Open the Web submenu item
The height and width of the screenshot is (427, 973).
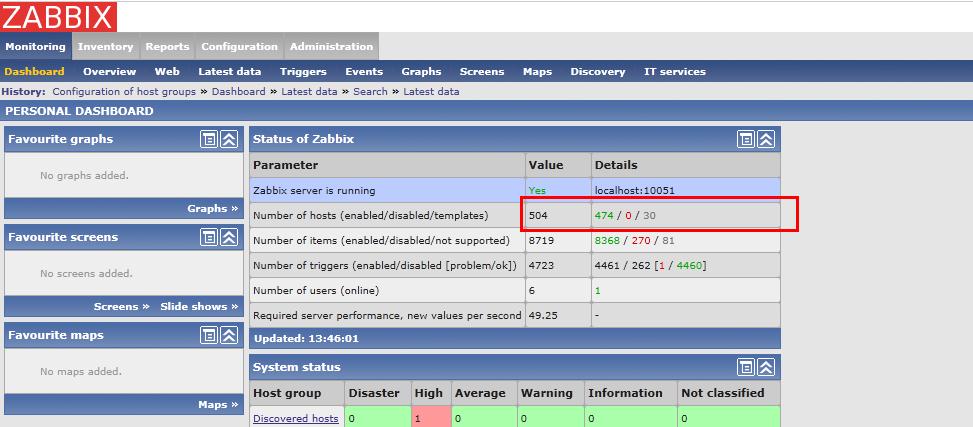(x=167, y=71)
